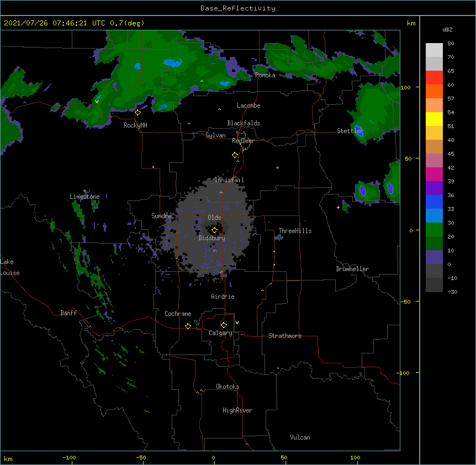Screen dimensions: 476x465
Task: Click the RedDeer city label
Action: (x=243, y=141)
